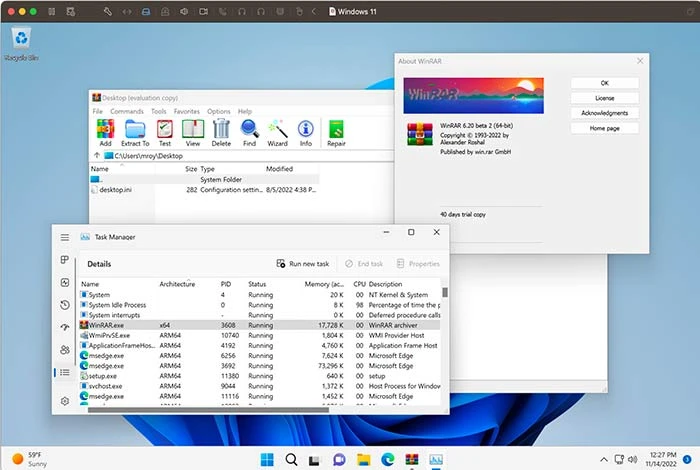Sort Task Manager by Memory column
Image resolution: width=700 pixels, height=470 pixels.
click(x=324, y=284)
